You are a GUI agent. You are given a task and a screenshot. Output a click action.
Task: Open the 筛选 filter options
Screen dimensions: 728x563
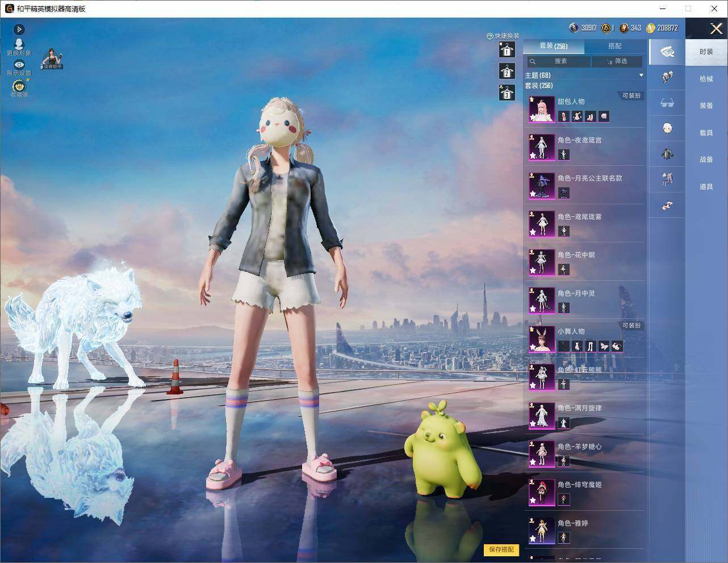point(617,61)
